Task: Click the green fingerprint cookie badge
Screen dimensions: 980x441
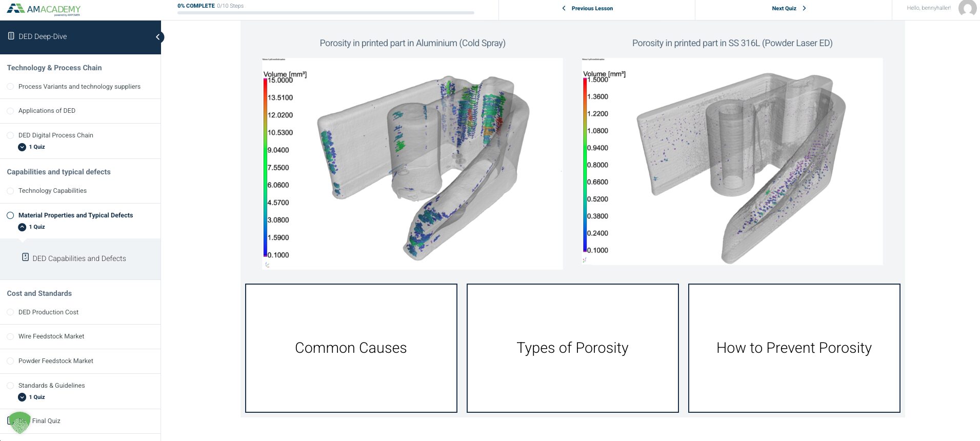Action: [20, 423]
